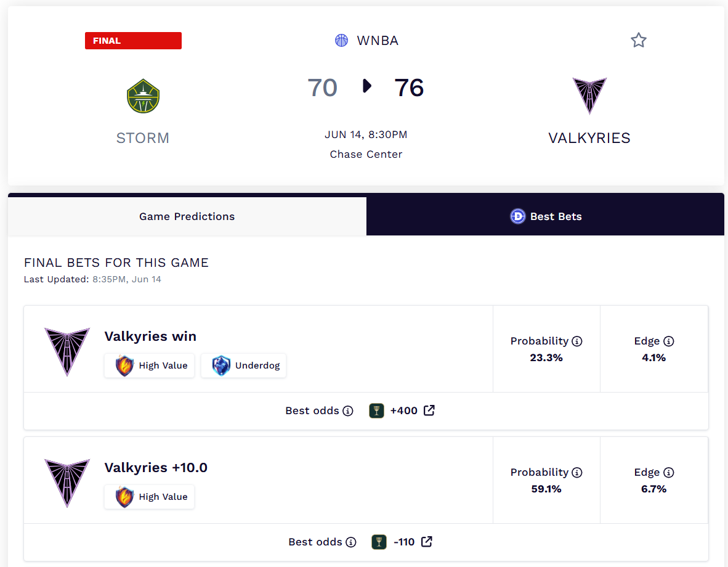Click the Best odds info icon for the +400 bet
The image size is (728, 567).
pyautogui.click(x=348, y=411)
